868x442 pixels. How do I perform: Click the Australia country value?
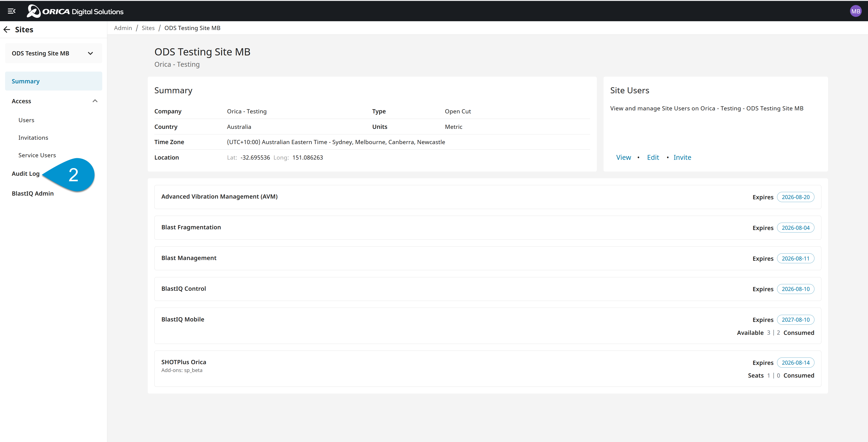click(239, 127)
